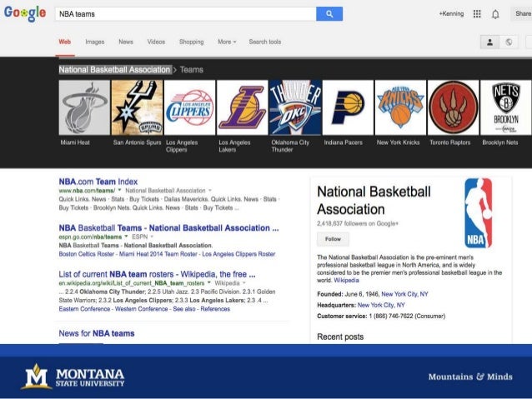Click the Google logo
The width and height of the screenshot is (532, 399).
pyautogui.click(x=25, y=13)
